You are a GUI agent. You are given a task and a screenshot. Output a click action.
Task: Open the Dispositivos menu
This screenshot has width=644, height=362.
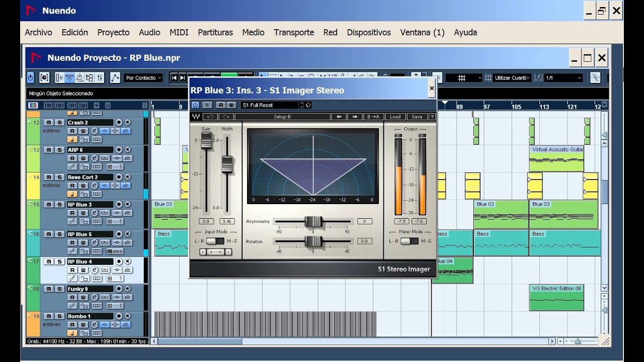[369, 32]
